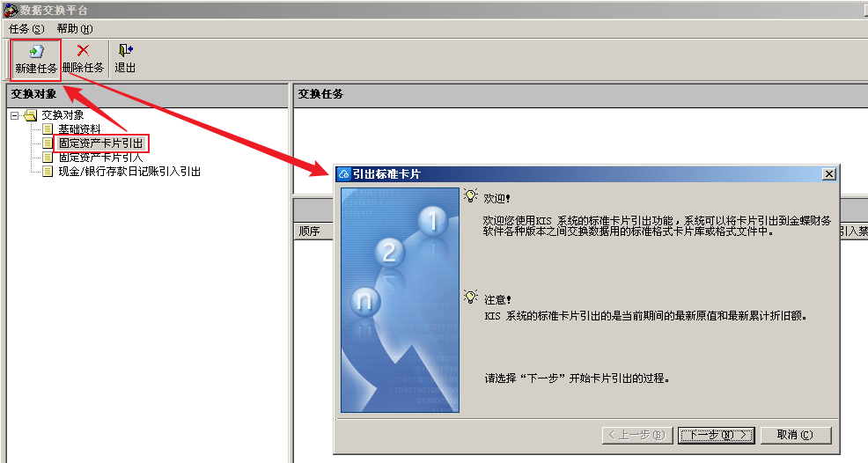Select 固定资产卡片引出 in the tree

(101, 143)
